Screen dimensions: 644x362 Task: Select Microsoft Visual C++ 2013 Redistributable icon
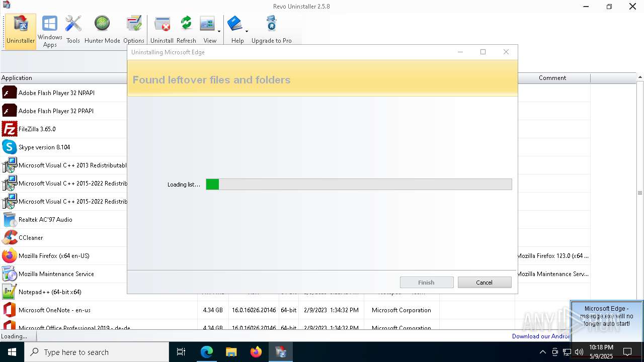(x=10, y=165)
